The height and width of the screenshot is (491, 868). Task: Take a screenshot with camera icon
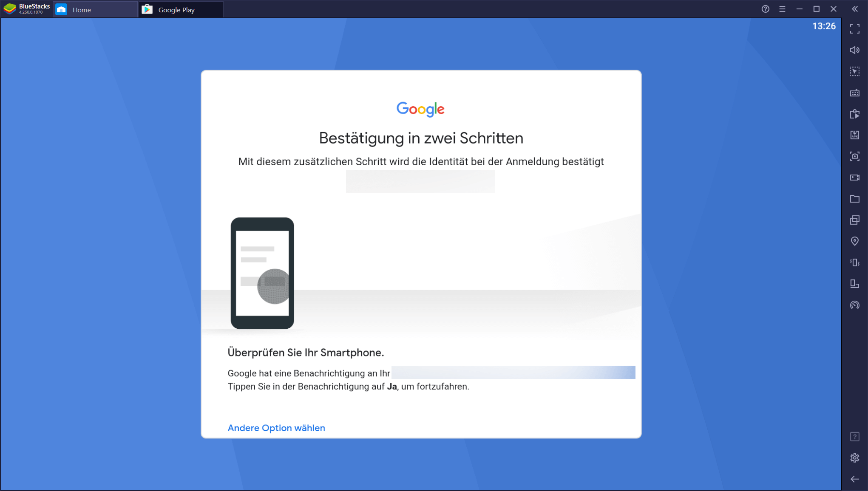(x=854, y=156)
